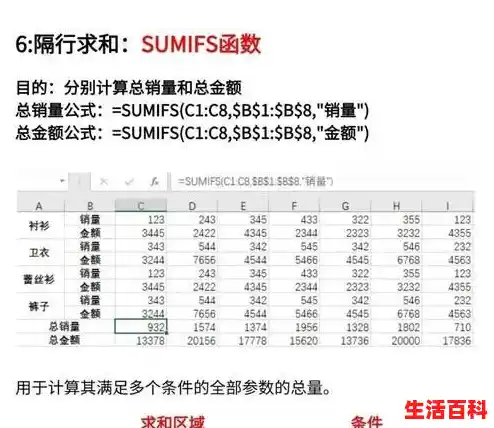The image size is (494, 428).
Task: Select total amount cell 13378
Action: coord(141,340)
